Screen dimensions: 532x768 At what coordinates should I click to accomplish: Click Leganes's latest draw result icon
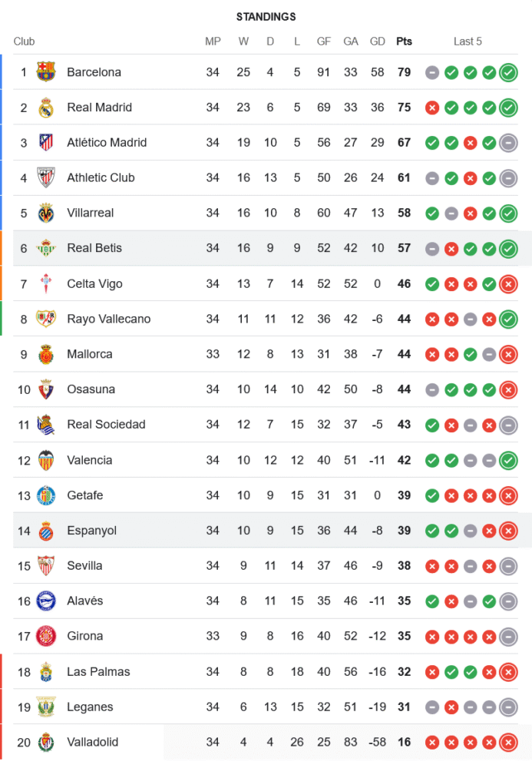tap(507, 707)
